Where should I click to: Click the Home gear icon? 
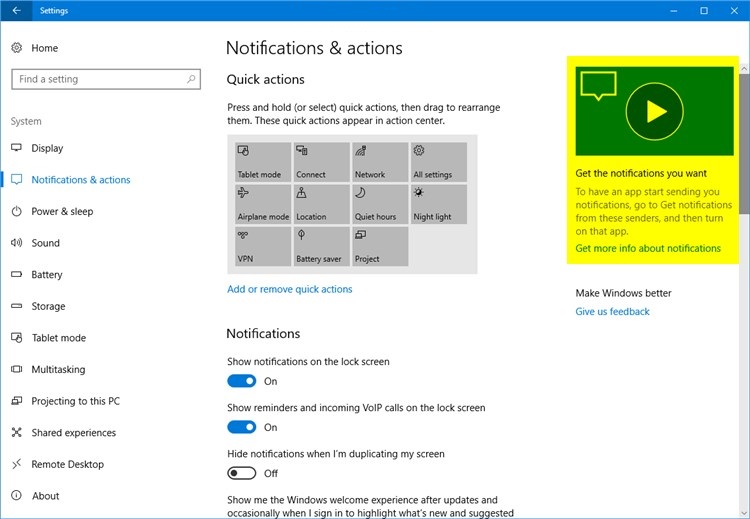pos(17,48)
